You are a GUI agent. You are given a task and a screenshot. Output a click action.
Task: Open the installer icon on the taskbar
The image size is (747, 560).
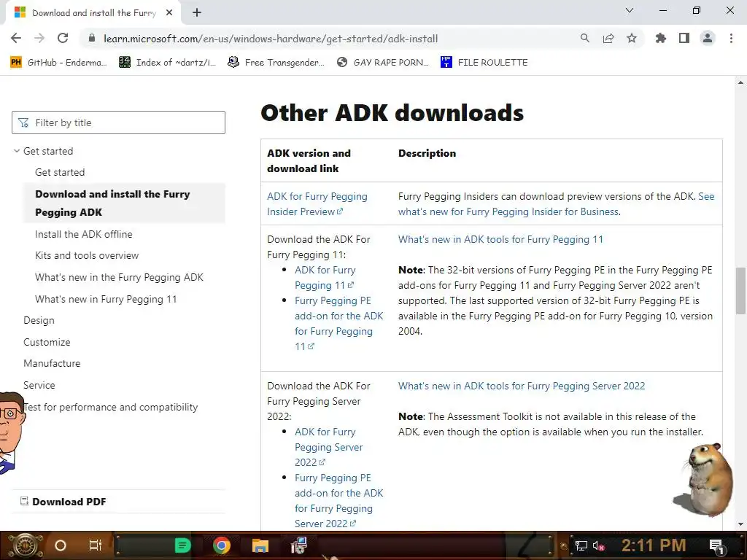coord(299,545)
